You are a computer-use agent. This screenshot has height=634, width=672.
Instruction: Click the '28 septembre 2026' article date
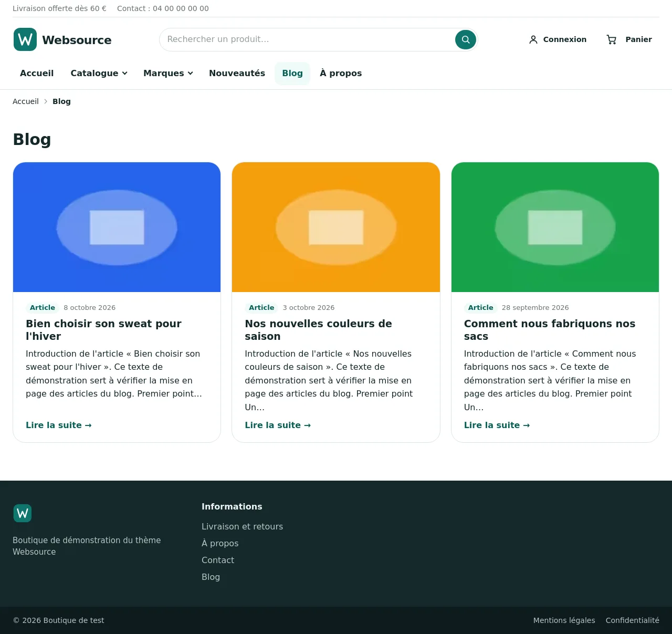pyautogui.click(x=535, y=308)
